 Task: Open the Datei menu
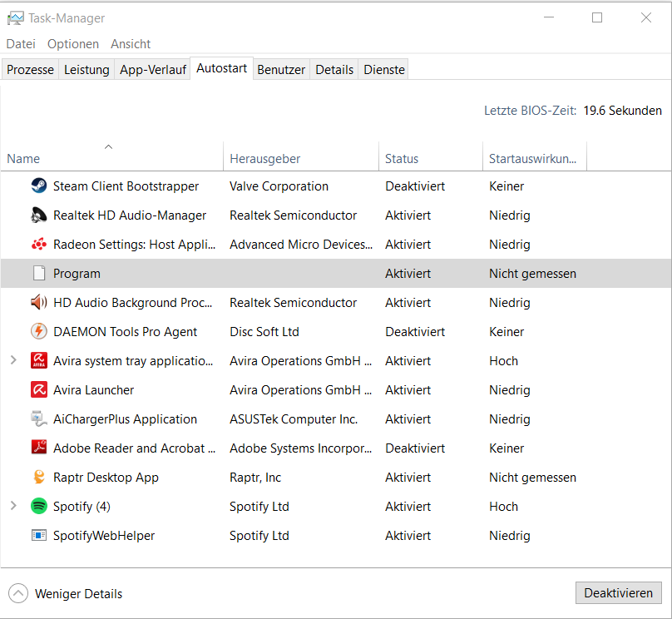click(x=21, y=44)
